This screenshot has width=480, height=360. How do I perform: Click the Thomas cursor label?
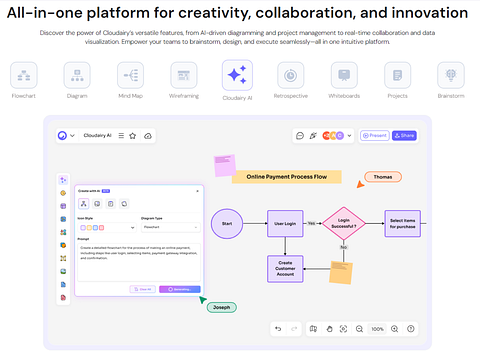[383, 177]
